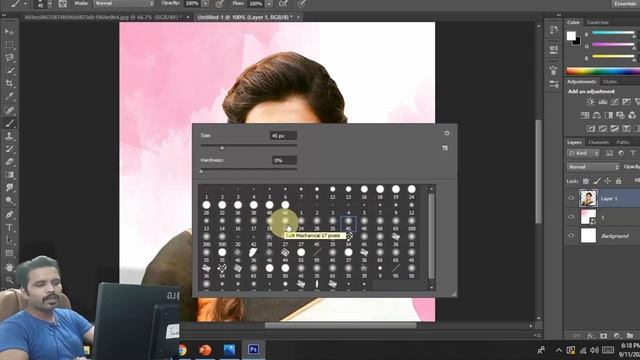640x360 pixels.
Task: Click the brush Size value field
Action: coord(283,136)
